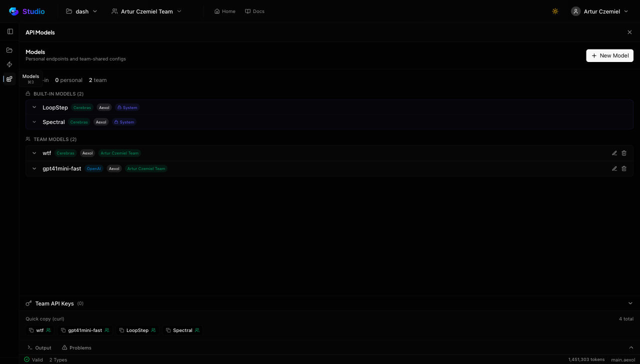Select the Models sidebar icon
The height and width of the screenshot is (364, 640).
9,79
